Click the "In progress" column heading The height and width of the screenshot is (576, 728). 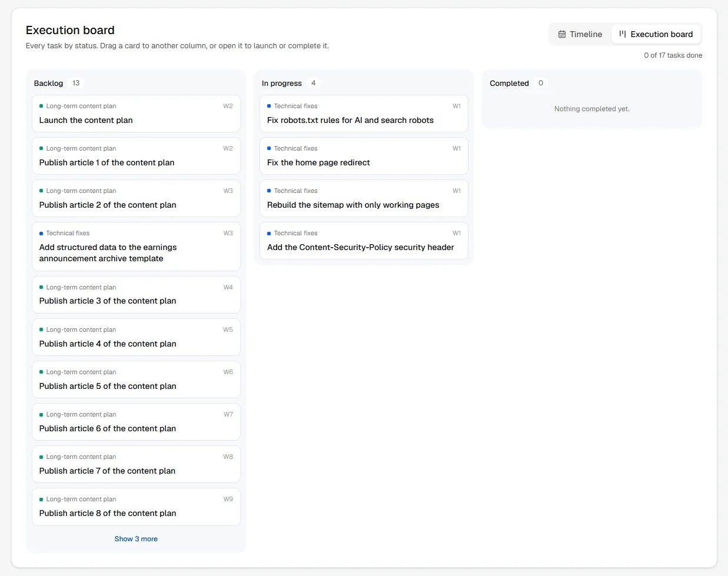click(x=282, y=84)
